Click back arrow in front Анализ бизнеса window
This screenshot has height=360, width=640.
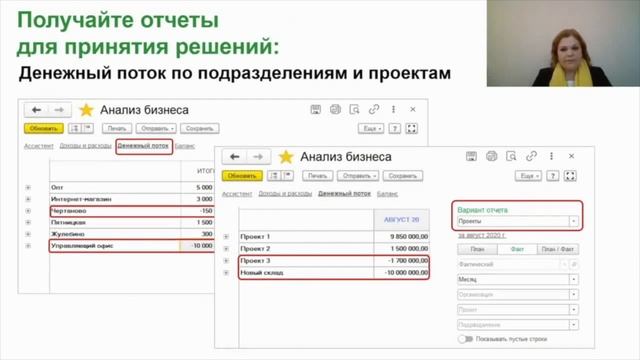234,157
